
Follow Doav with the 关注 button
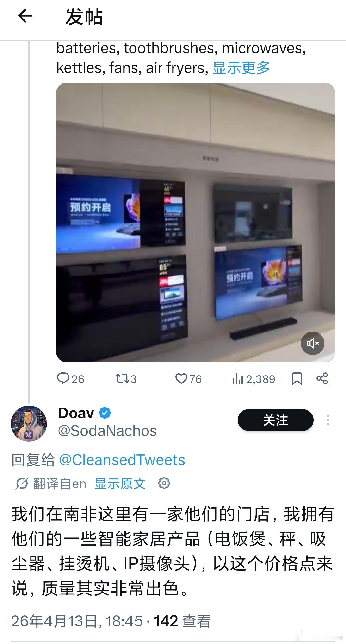click(x=275, y=420)
